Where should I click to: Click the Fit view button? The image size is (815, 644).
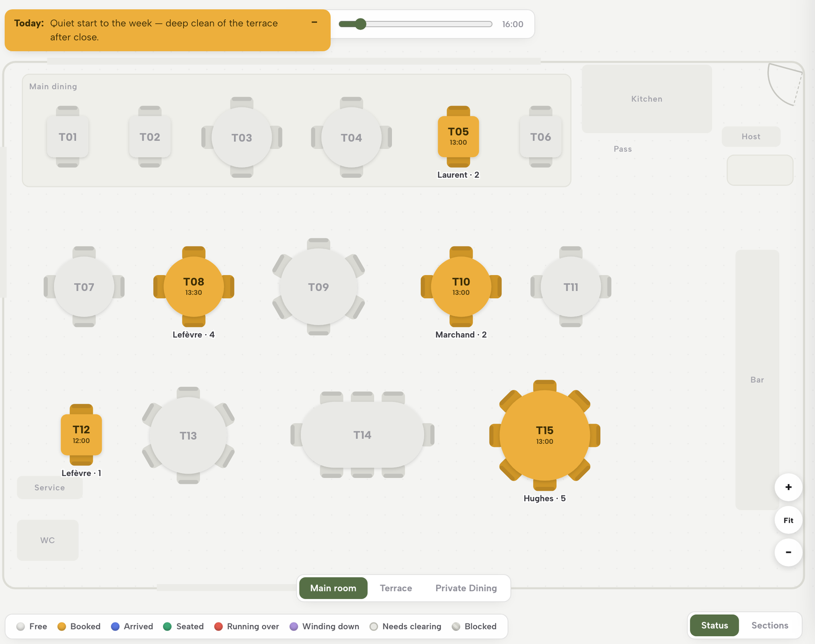click(x=788, y=520)
